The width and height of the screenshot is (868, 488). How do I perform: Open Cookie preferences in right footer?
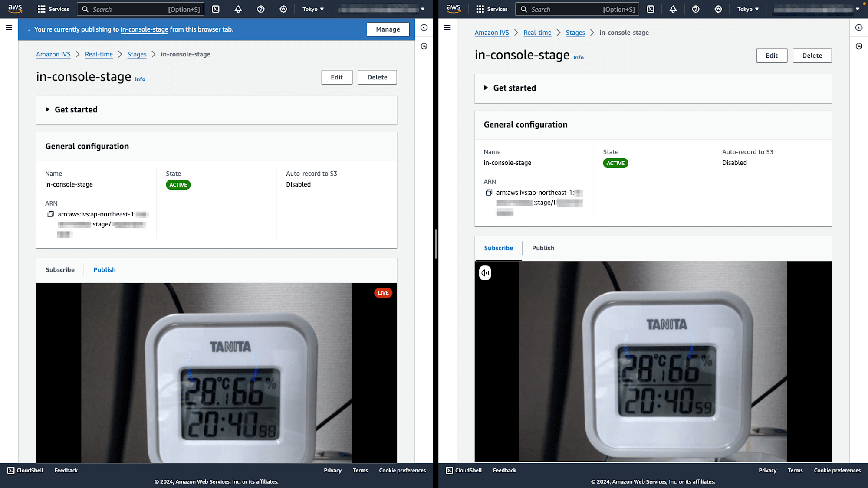[837, 470]
